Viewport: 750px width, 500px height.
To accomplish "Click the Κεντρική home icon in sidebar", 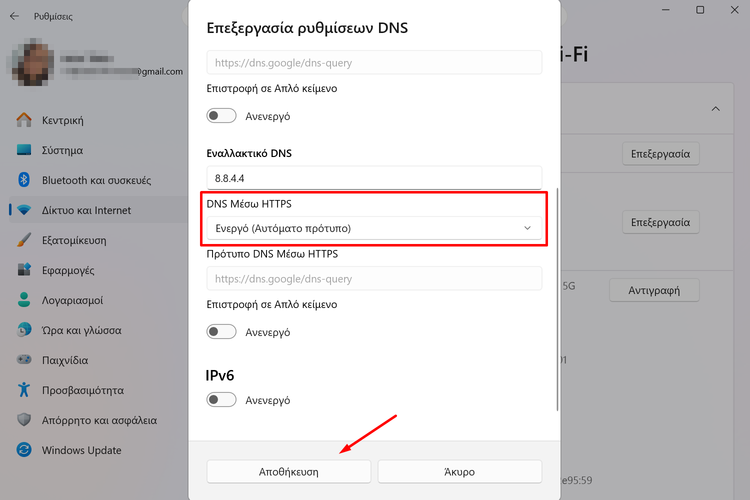I will [x=25, y=120].
